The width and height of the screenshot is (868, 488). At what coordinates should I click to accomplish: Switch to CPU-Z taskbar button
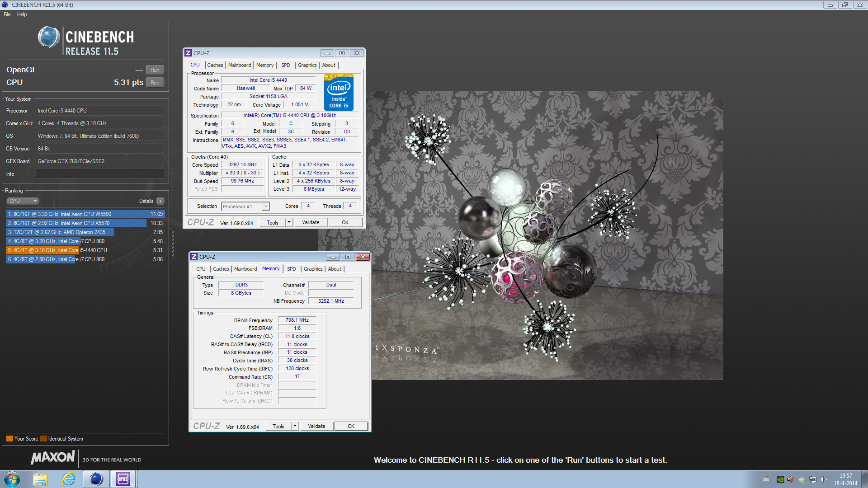pyautogui.click(x=123, y=479)
